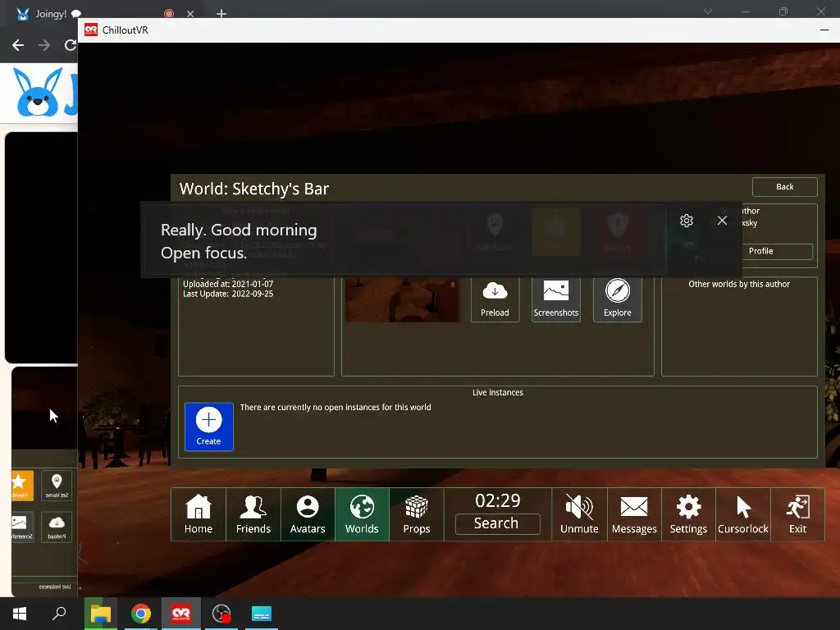Click the teal caption app taskbar icon
The height and width of the screenshot is (630, 840).
coord(262,614)
